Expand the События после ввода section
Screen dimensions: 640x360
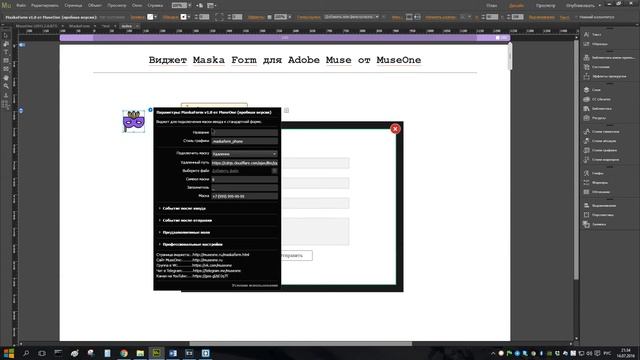click(184, 208)
